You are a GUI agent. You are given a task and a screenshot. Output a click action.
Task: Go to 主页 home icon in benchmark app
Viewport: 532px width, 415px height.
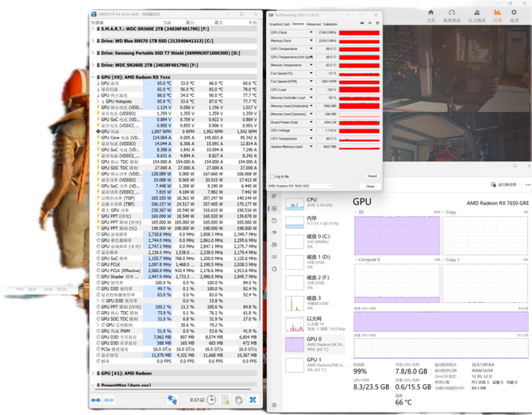431,15
